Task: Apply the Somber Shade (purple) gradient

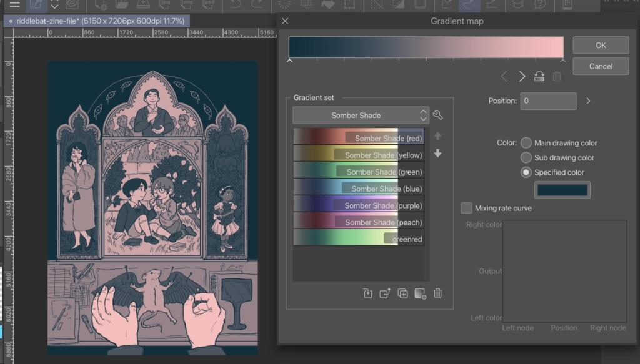Action: coord(358,205)
